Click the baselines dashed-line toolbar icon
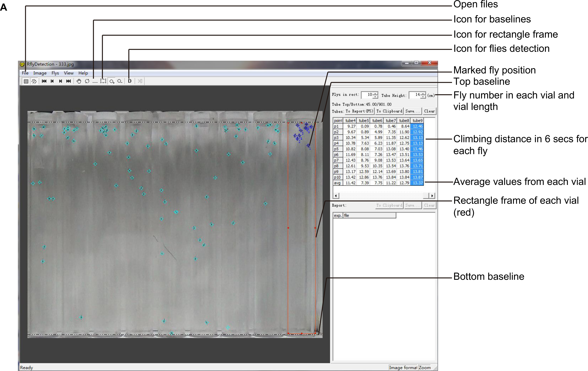This screenshot has height=371, width=588. tap(95, 81)
